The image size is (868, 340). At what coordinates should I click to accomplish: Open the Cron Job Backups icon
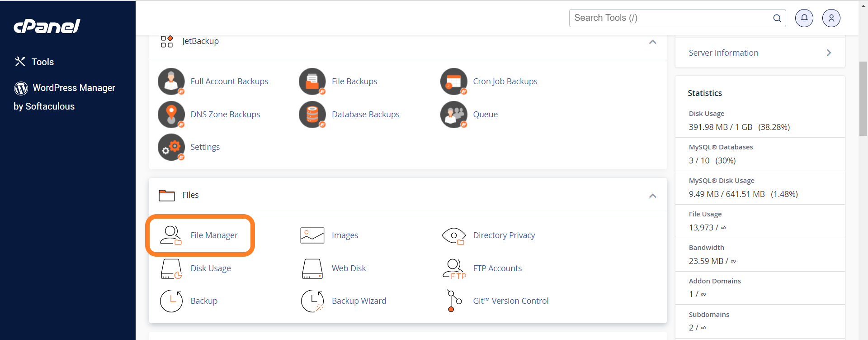(454, 81)
